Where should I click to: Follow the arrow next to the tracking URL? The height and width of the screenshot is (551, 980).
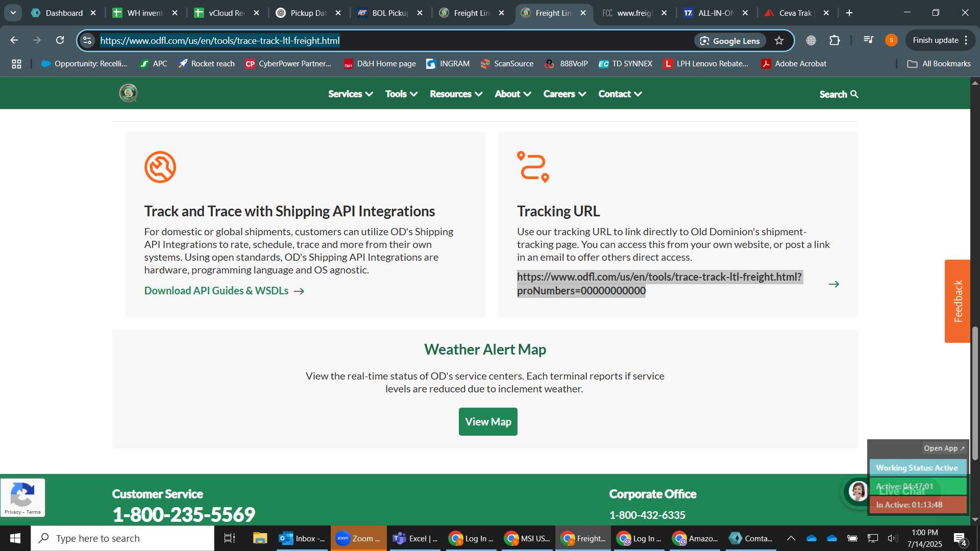(x=834, y=284)
